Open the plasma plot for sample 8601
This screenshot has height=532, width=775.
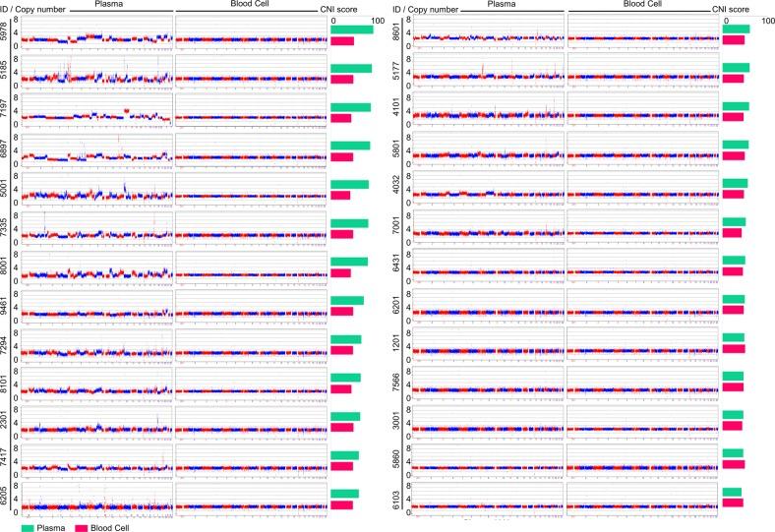(x=489, y=31)
